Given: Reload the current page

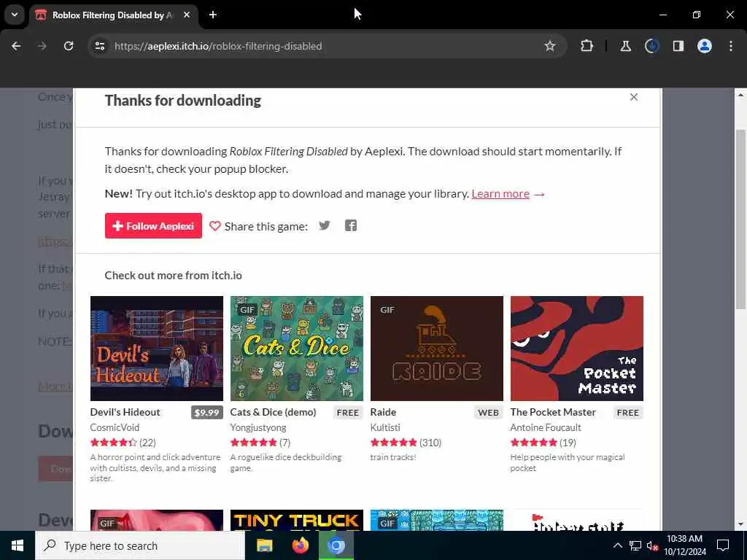Looking at the screenshot, I should [x=69, y=46].
